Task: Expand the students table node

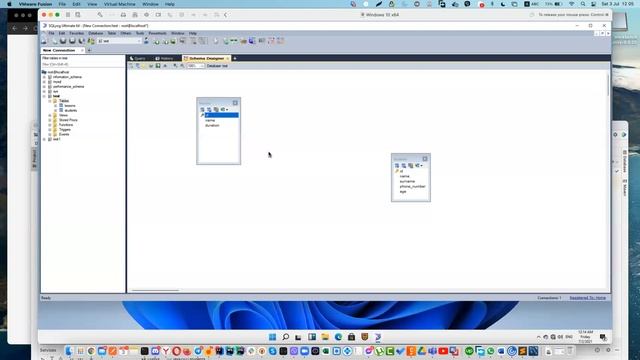Action: coord(56,111)
